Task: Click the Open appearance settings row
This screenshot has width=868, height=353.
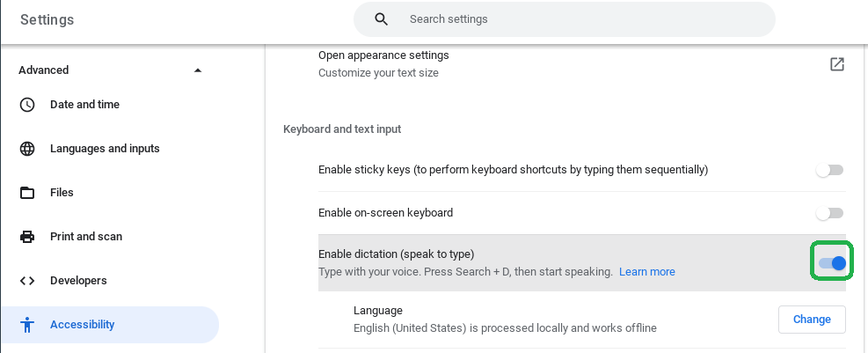Action: coord(582,63)
